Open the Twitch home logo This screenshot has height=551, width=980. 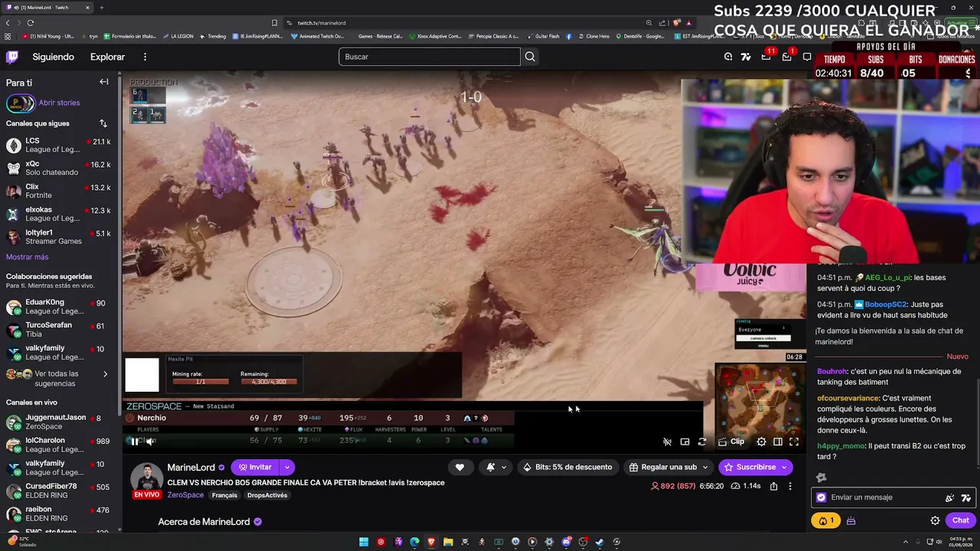tap(12, 57)
